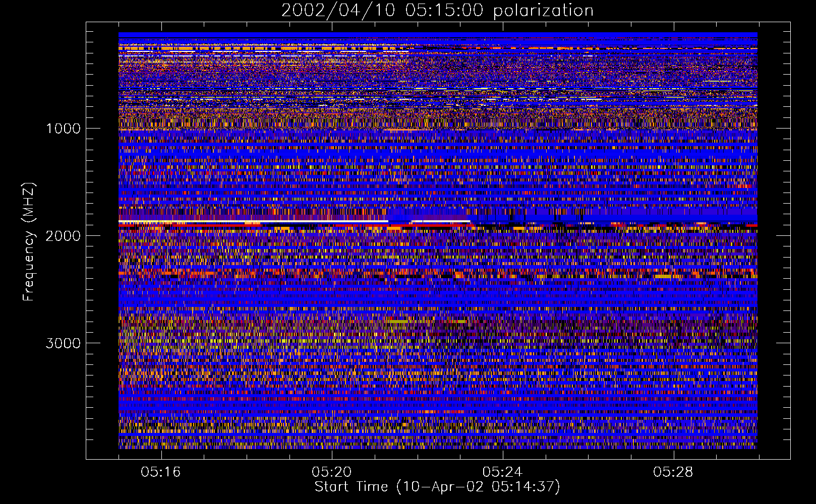Click the 1000 frequency tick label

(63, 129)
